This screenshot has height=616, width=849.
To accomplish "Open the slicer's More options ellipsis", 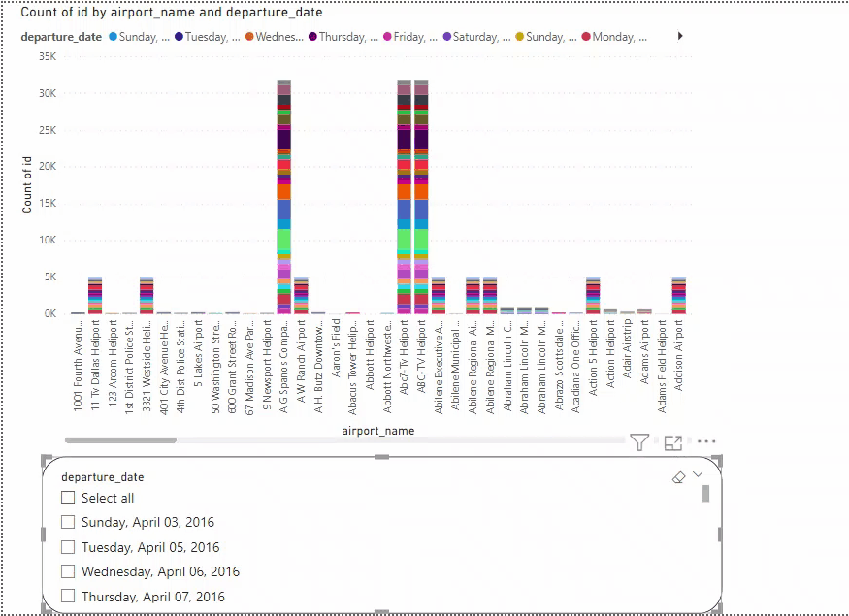I will [x=706, y=442].
